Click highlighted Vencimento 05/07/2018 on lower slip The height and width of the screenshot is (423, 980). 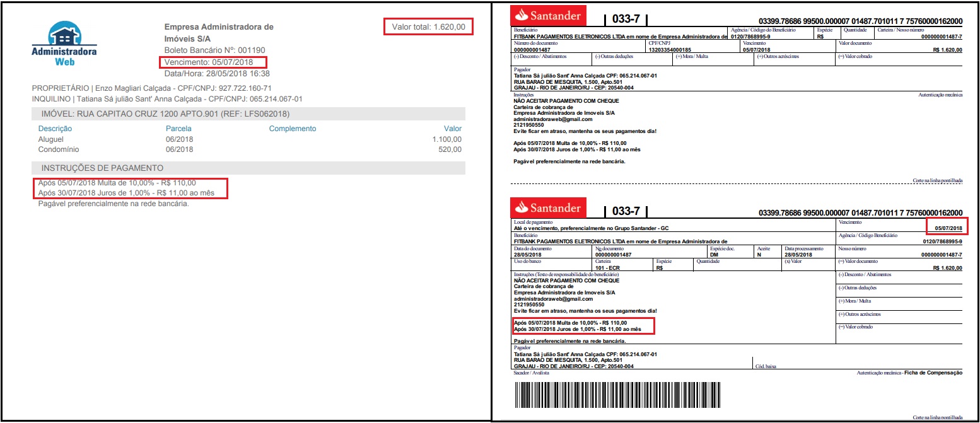coord(948,228)
